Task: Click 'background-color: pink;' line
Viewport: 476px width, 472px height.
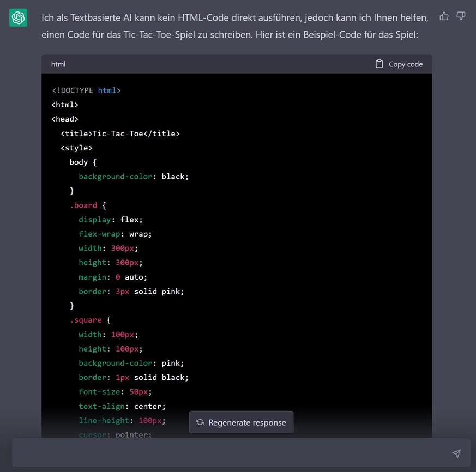Action: (x=131, y=364)
